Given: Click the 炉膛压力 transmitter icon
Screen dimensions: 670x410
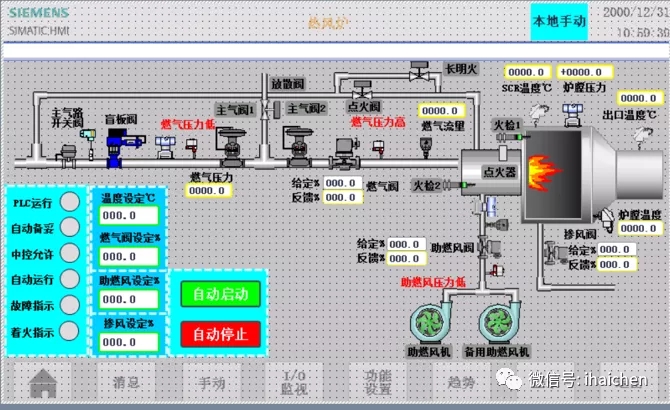Looking at the screenshot, I should coord(573,114).
